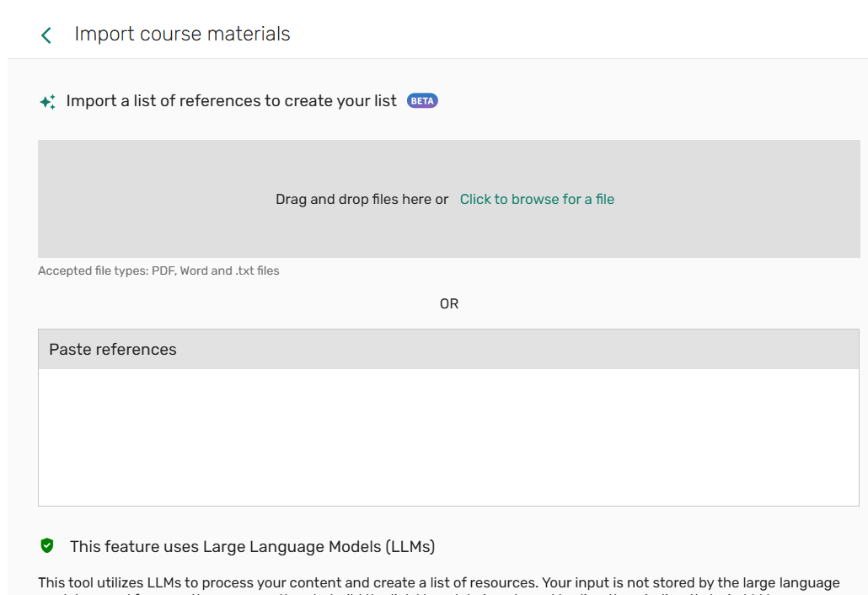The height and width of the screenshot is (595, 868).
Task: Click the green shield icon
Action: (x=47, y=546)
